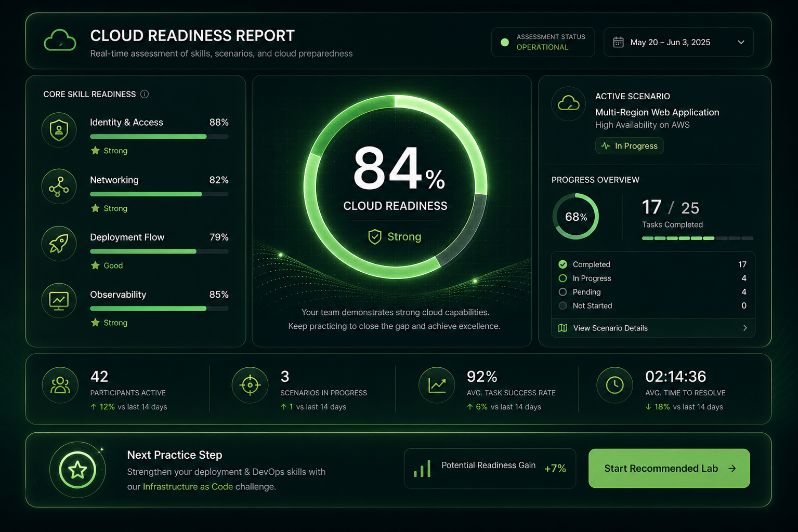The width and height of the screenshot is (798, 532).
Task: Click the bar chart icon by Potential Readiness Gain
Action: pyautogui.click(x=422, y=469)
